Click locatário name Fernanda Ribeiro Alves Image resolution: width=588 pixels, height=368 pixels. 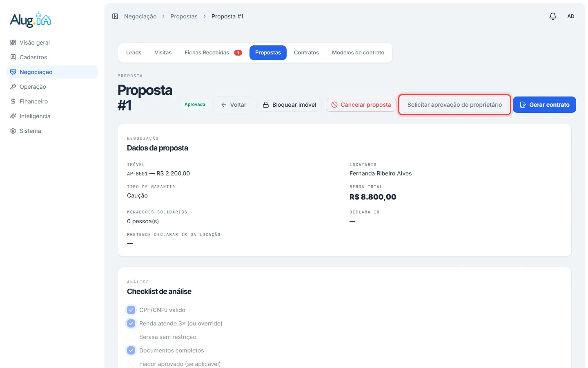pyautogui.click(x=381, y=173)
